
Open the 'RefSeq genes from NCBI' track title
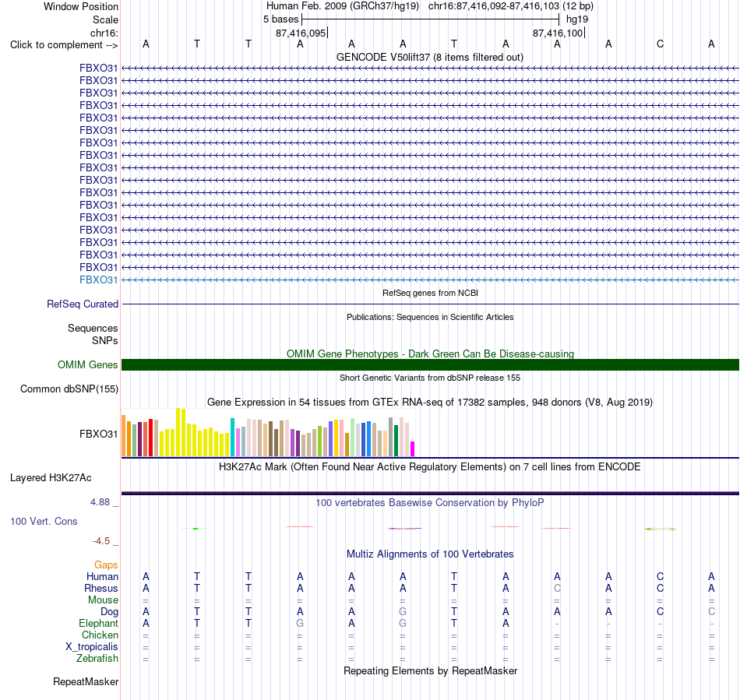click(x=430, y=293)
